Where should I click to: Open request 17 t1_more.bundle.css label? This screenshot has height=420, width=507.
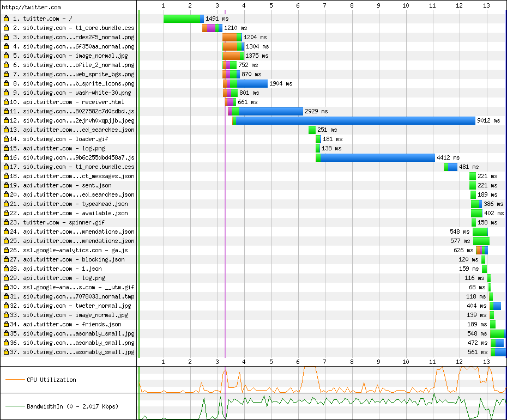(73, 167)
